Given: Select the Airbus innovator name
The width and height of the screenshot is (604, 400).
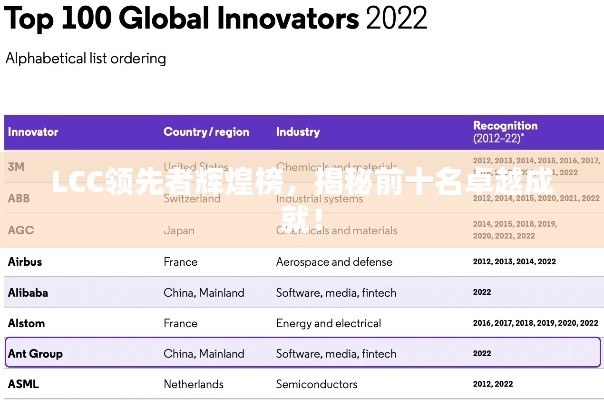Looking at the screenshot, I should tap(25, 262).
